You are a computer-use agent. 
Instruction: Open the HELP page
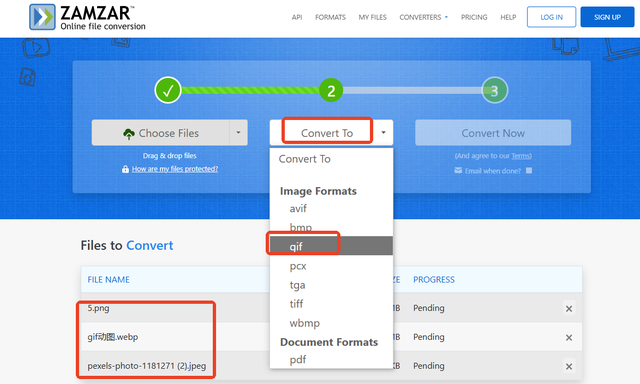508,17
